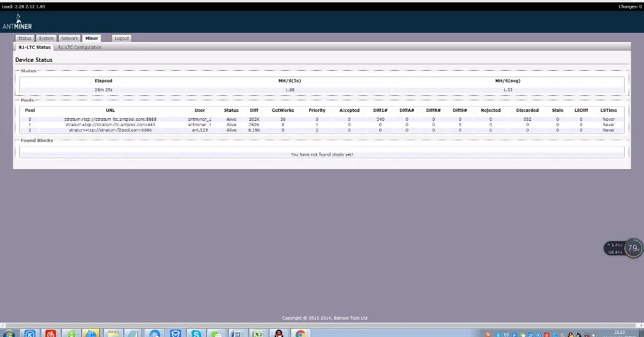Click the network speed floating widget

[615, 248]
